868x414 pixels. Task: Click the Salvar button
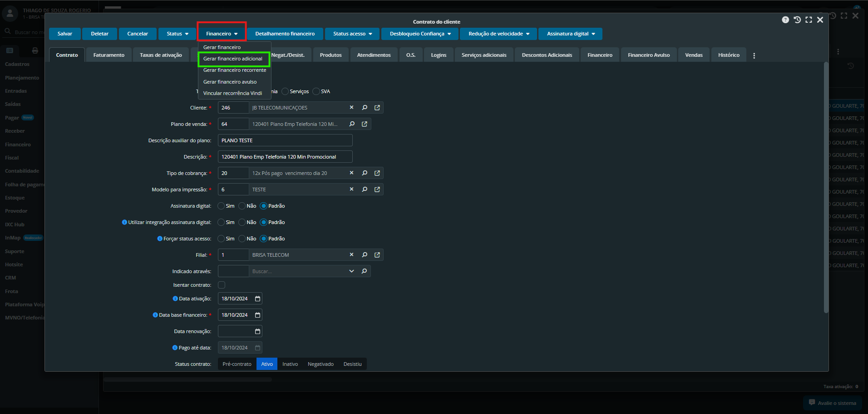tap(65, 34)
